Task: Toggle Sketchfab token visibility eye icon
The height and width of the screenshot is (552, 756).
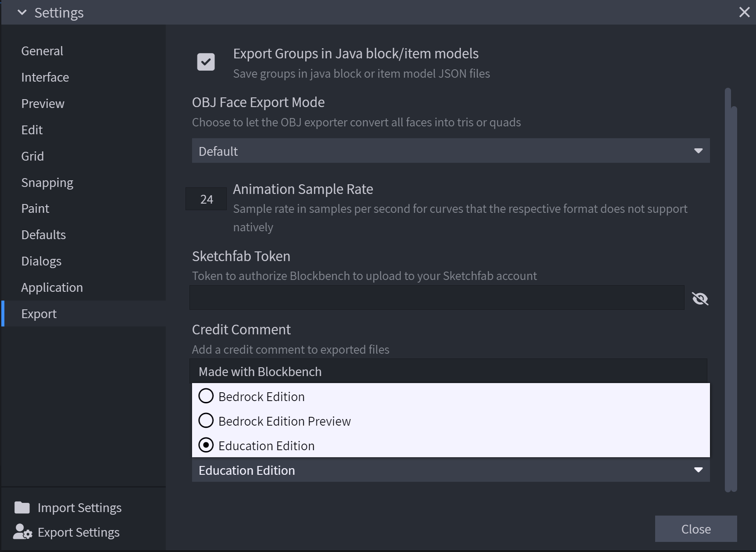Action: click(x=700, y=299)
